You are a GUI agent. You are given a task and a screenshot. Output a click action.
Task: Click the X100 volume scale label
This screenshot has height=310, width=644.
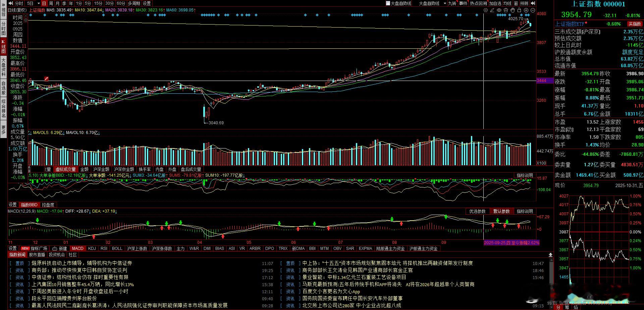pyautogui.click(x=541, y=163)
